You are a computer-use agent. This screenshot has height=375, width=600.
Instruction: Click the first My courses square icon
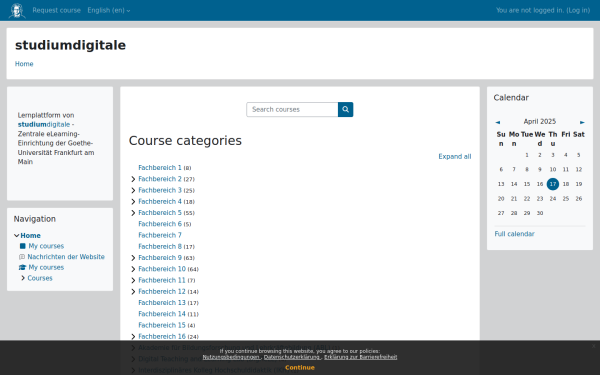click(23, 246)
